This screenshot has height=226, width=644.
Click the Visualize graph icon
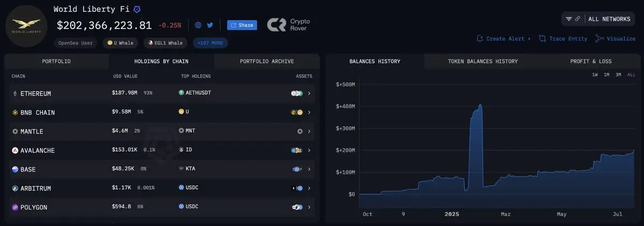pos(599,39)
